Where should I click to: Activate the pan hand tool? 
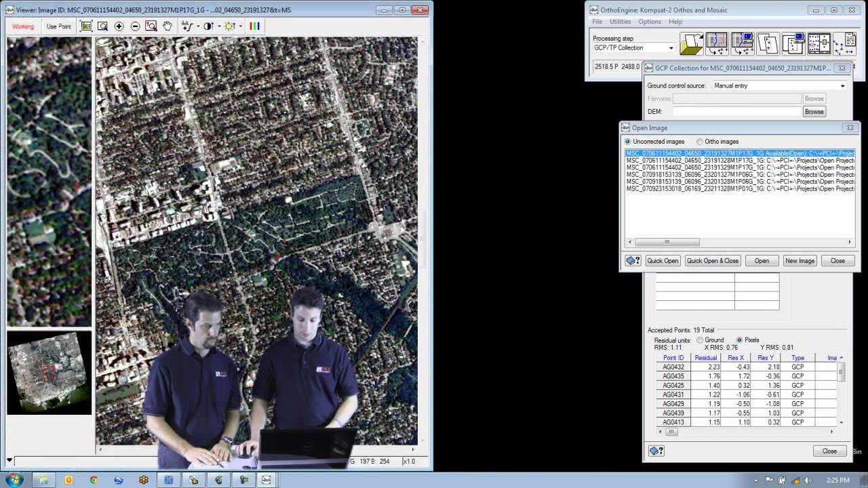(167, 26)
